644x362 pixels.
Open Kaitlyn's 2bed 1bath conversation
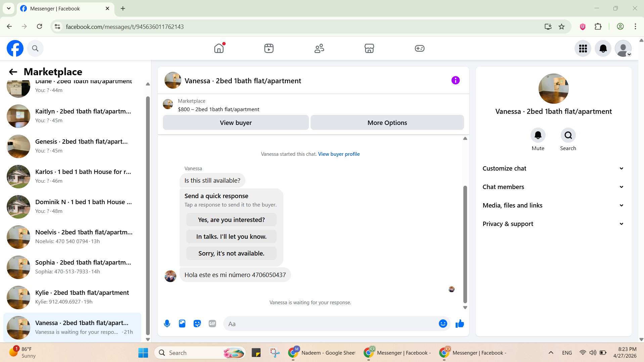[x=72, y=116]
